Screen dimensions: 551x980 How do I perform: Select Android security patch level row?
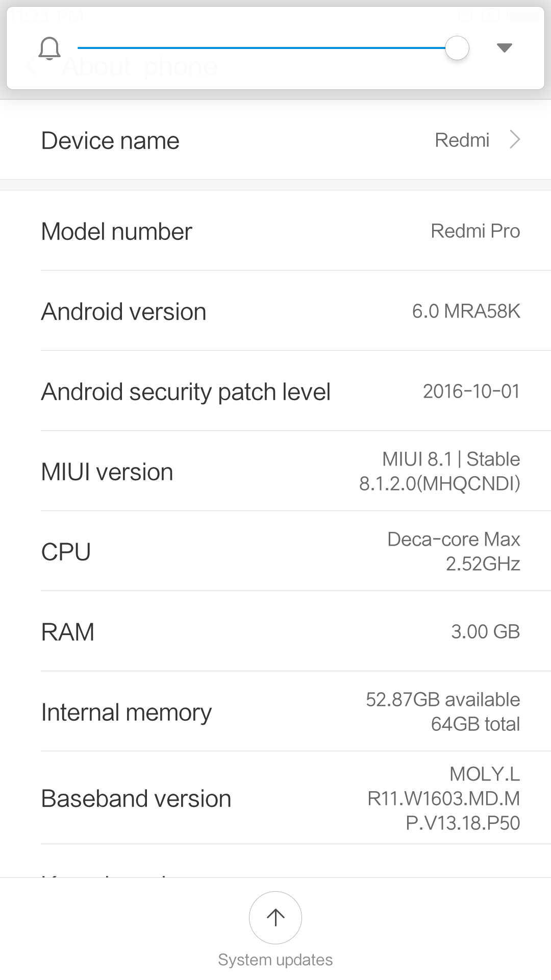click(x=186, y=392)
